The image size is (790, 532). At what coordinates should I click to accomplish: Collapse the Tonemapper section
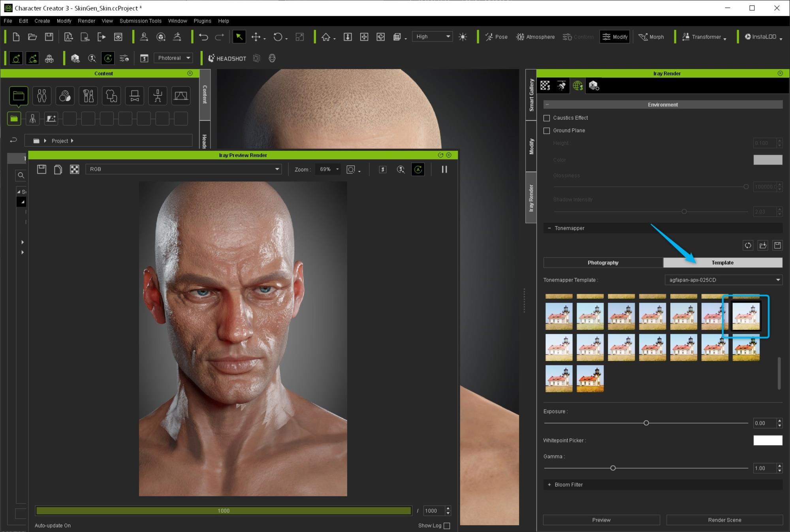coord(549,228)
